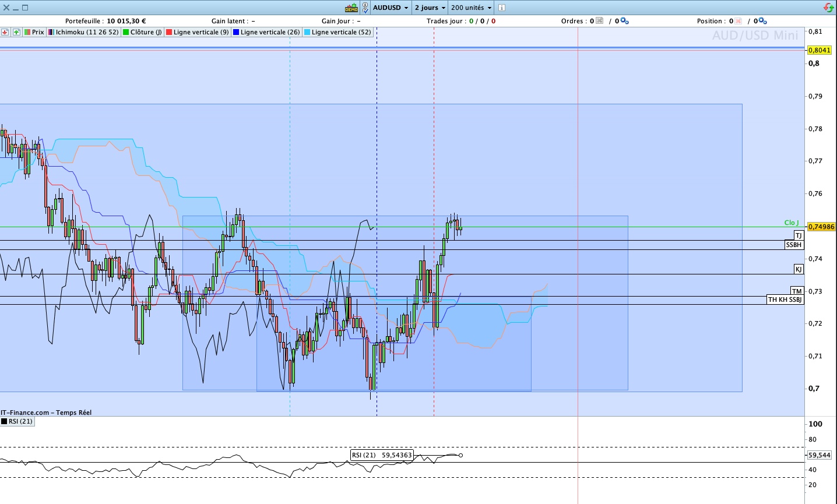Screen dimensions: 837x504
Task: Select the TJ level label
Action: [799, 235]
